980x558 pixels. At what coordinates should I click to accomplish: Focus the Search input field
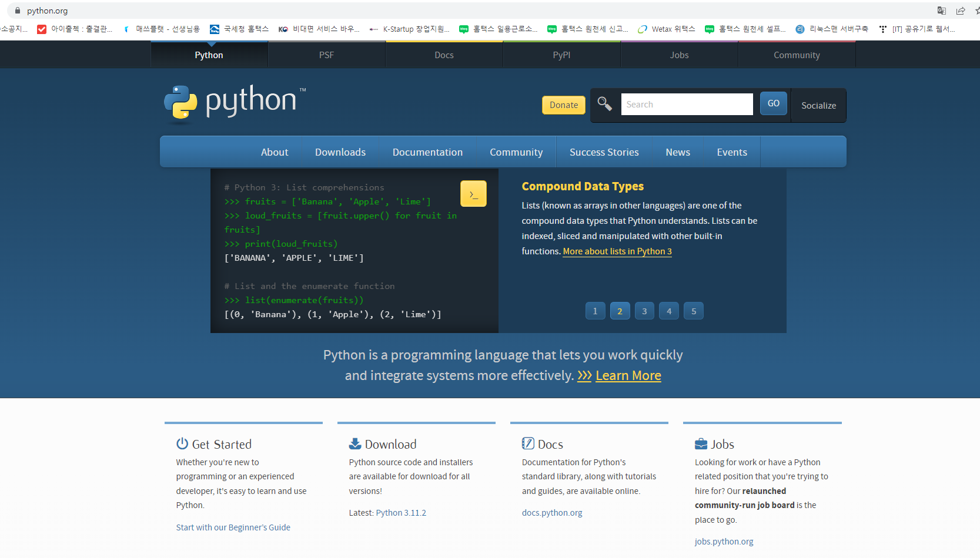click(687, 105)
